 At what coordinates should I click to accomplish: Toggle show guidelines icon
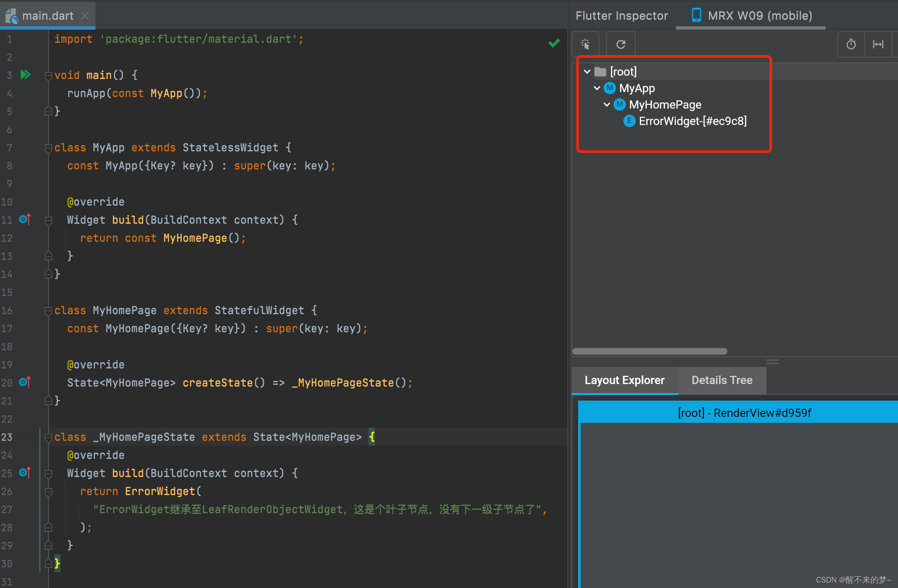pyautogui.click(x=878, y=44)
